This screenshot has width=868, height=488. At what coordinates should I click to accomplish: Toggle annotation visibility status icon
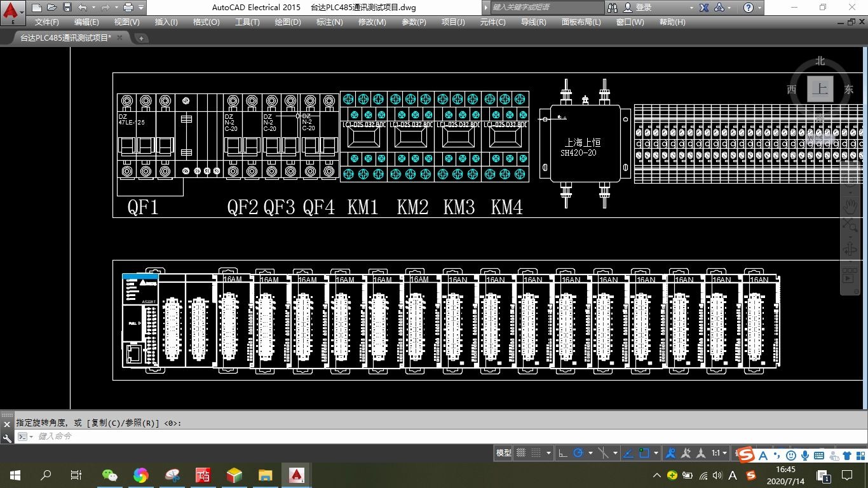(x=670, y=453)
